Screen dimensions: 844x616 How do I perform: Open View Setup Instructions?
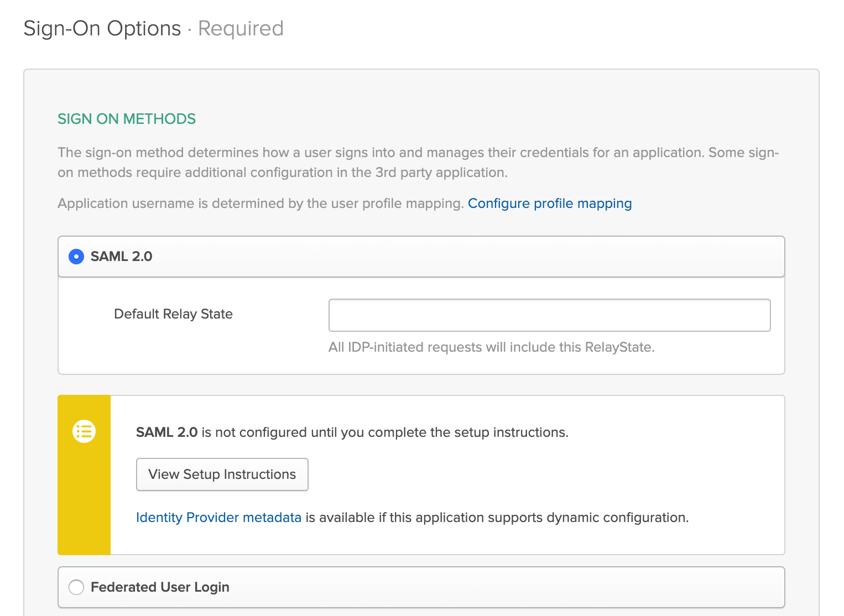pyautogui.click(x=222, y=474)
